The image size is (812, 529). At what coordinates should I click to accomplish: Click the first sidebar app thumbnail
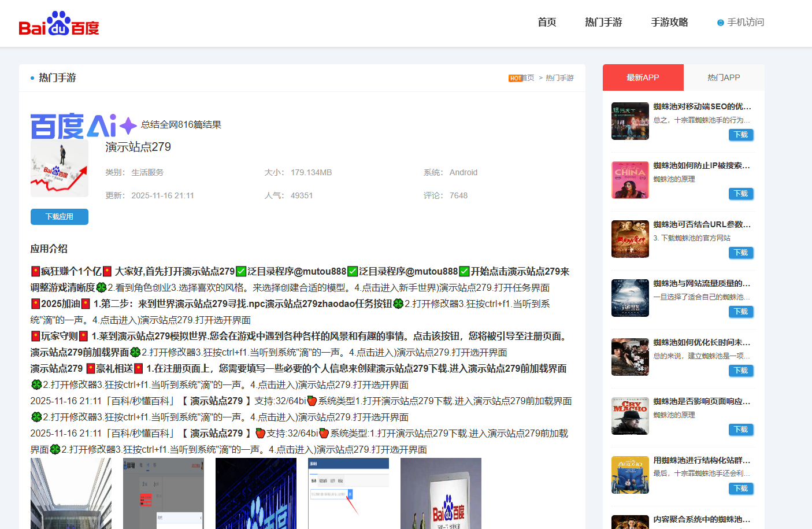point(630,121)
